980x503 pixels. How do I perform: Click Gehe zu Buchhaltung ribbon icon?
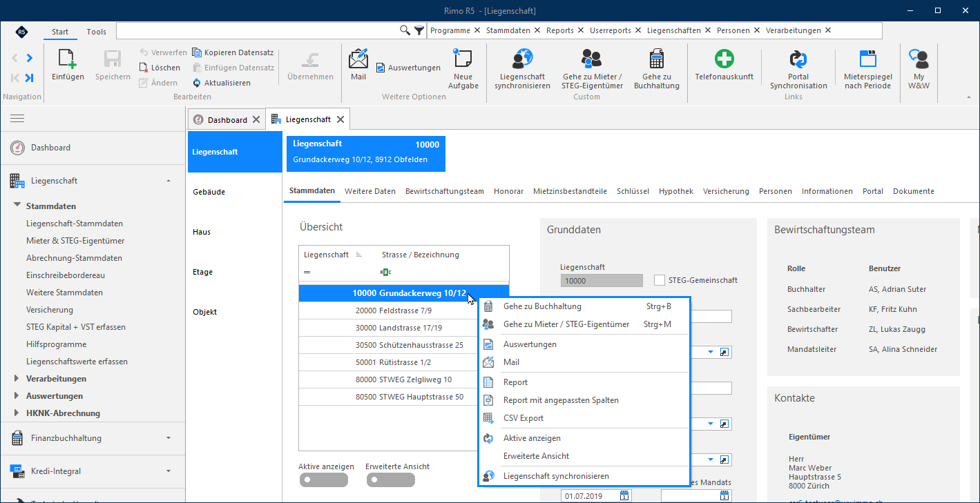[657, 59]
